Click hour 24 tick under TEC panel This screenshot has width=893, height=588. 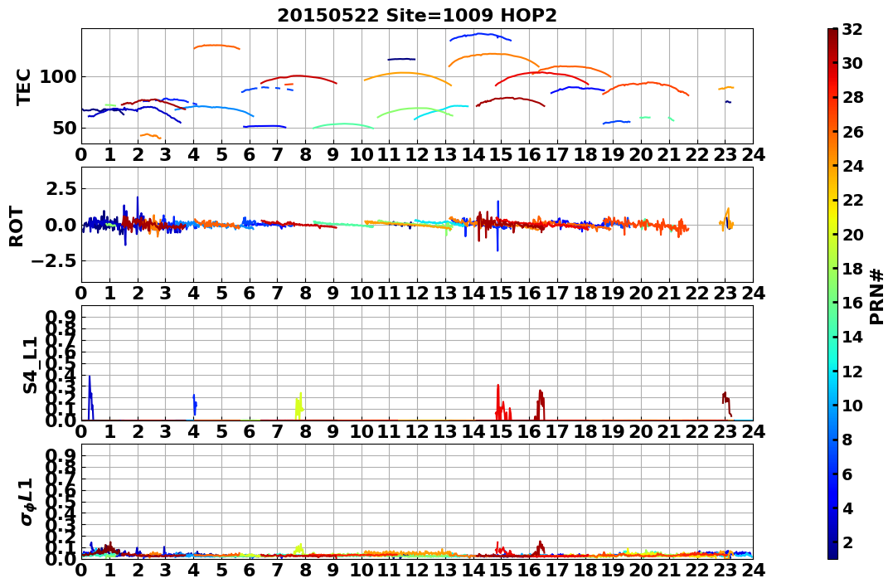click(x=753, y=154)
